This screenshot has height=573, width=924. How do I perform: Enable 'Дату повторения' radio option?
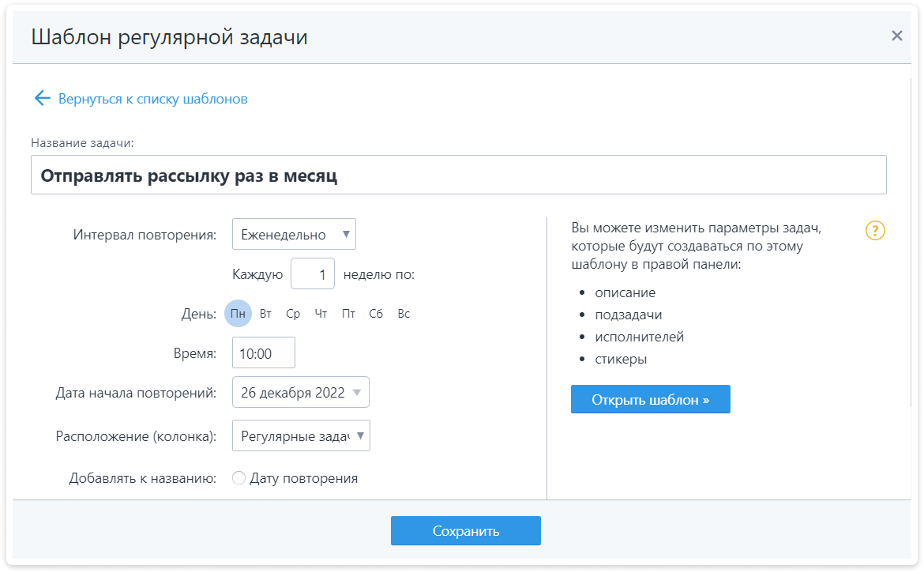[x=239, y=478]
